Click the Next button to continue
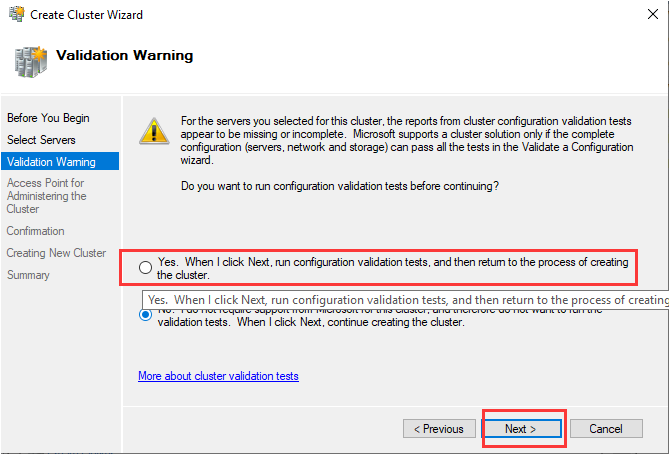The height and width of the screenshot is (455, 669). 521,429
